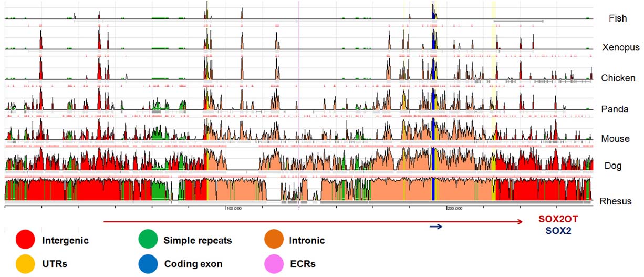Click the orange Intronic legend circle

tap(274, 240)
